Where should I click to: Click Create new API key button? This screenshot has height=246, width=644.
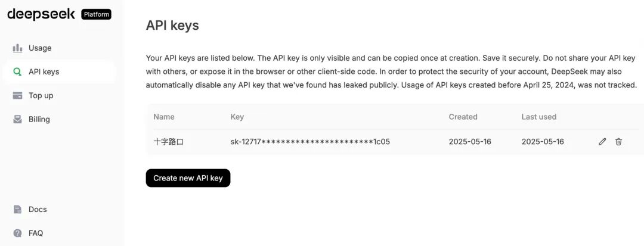[x=188, y=178]
